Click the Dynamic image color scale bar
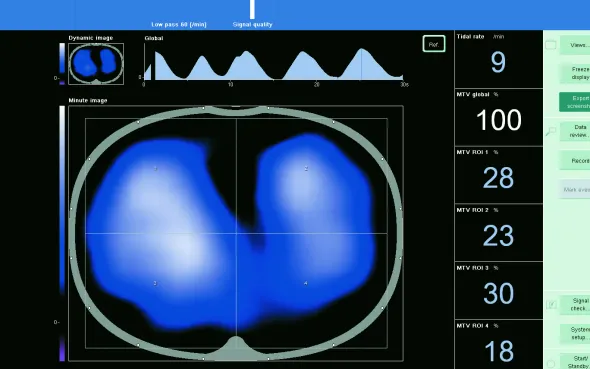Viewport: 590px width, 369px height. pyautogui.click(x=62, y=64)
